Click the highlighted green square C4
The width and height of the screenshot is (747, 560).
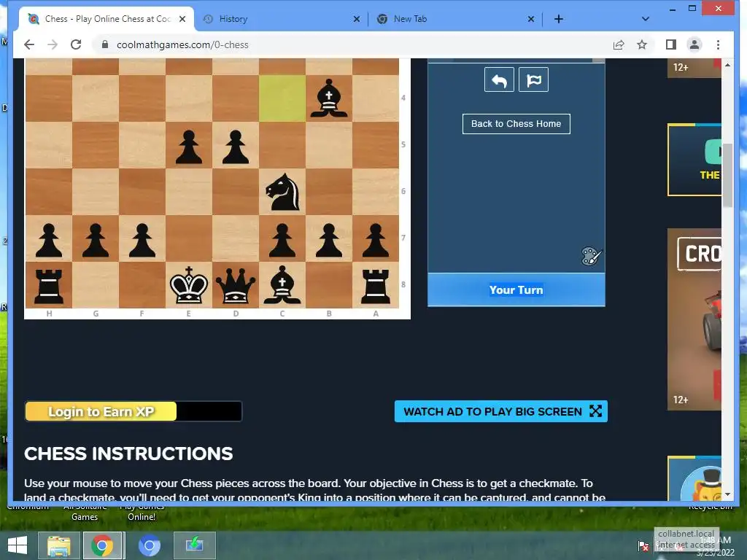click(282, 98)
